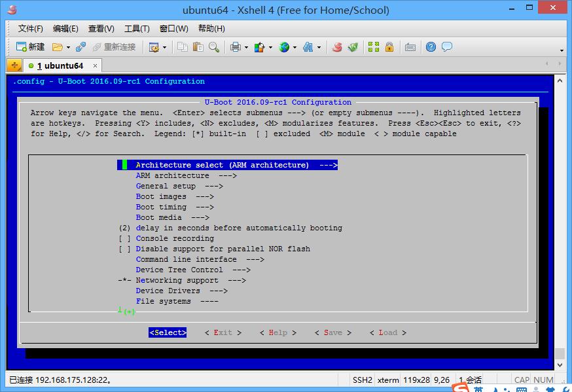The image size is (572, 392).
Task: Expand the font dropdown arrow
Action: (319, 47)
